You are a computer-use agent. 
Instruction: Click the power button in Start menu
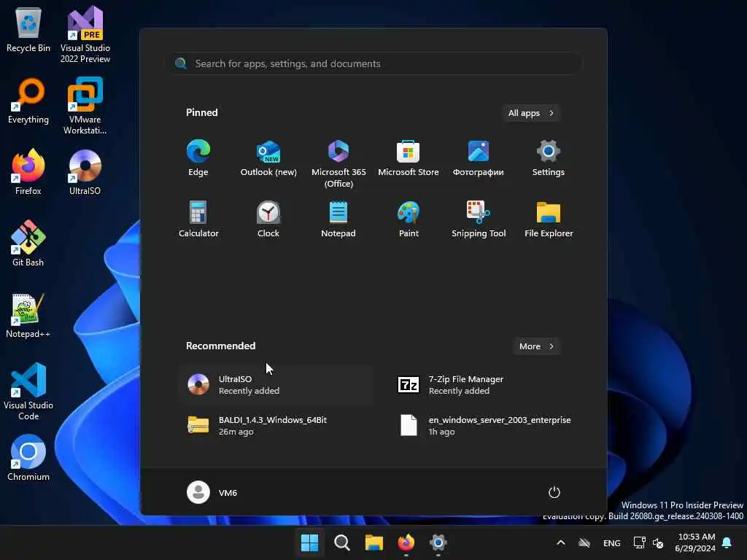click(554, 492)
